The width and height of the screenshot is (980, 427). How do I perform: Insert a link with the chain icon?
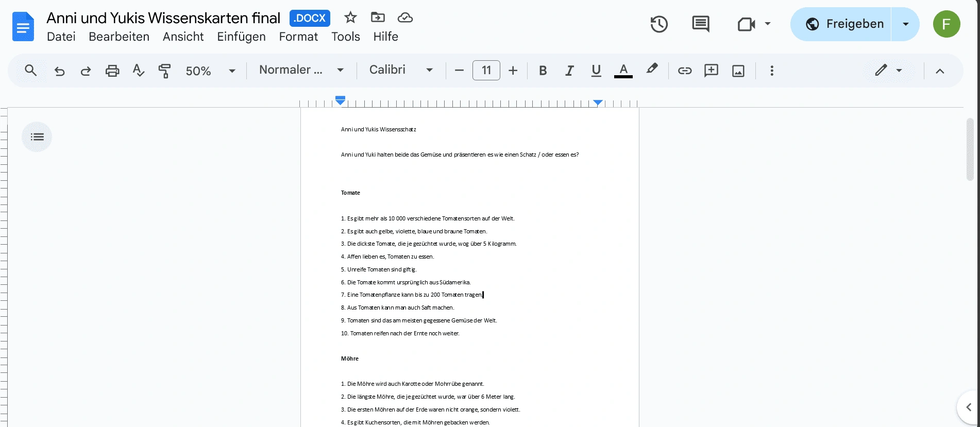pyautogui.click(x=684, y=71)
